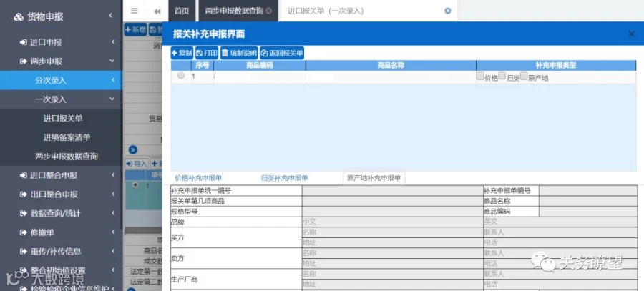Close the 进口报关单（一次录入）tab
Image resolution: width=644 pixels, height=291 pixels.
[448, 11]
